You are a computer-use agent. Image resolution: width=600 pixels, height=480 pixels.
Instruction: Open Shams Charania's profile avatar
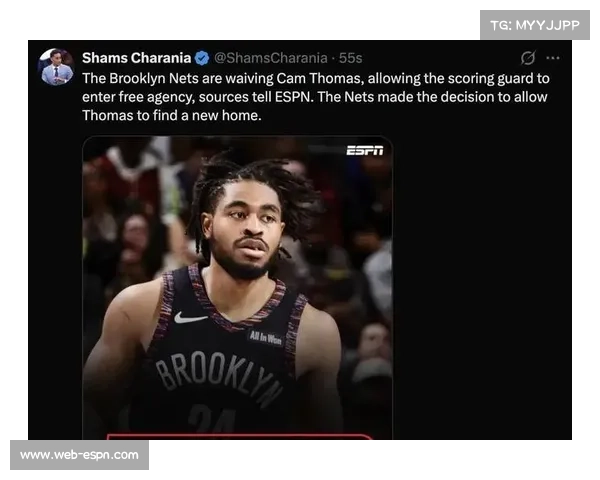pos(57,67)
